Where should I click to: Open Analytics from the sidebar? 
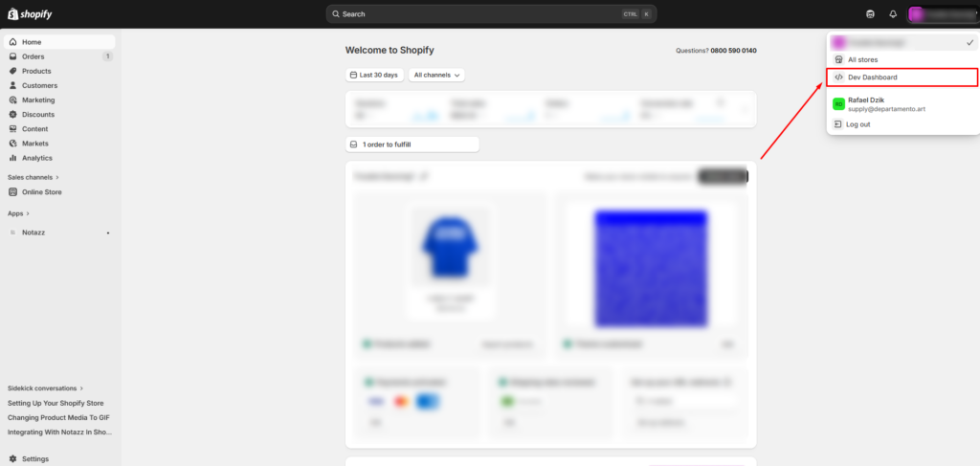tap(36, 158)
